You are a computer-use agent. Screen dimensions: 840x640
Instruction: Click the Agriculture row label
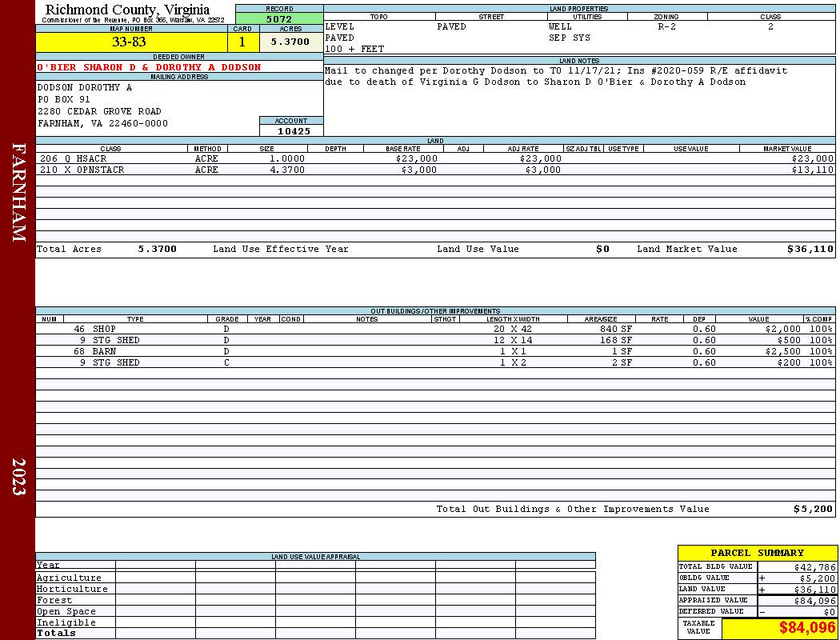(x=69, y=578)
